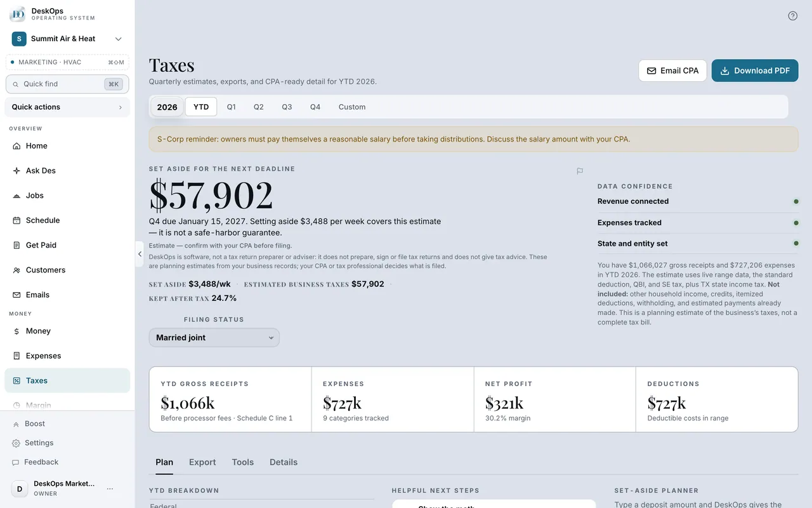Open the help question mark icon
The width and height of the screenshot is (812, 508).
click(792, 16)
